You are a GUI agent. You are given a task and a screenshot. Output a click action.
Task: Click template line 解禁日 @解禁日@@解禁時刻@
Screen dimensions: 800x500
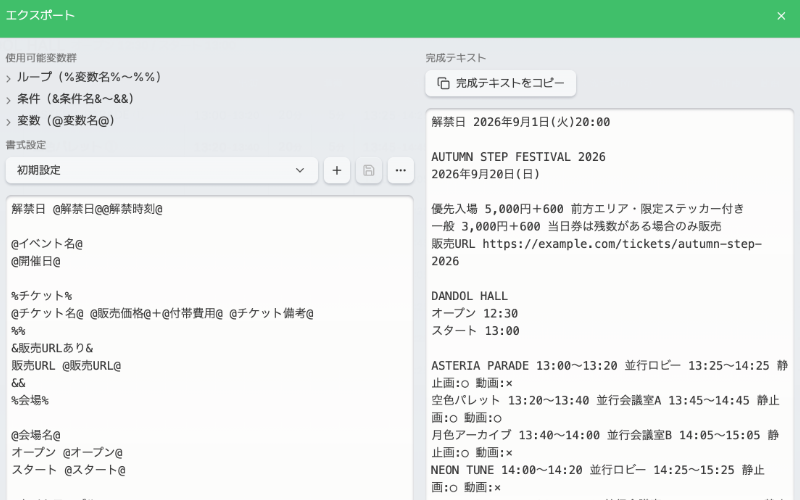click(87, 209)
